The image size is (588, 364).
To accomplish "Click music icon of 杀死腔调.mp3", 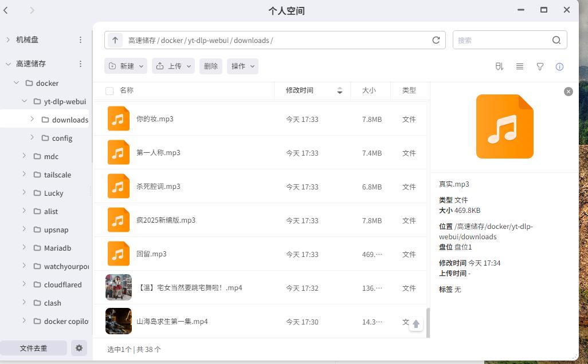I will 119,186.
